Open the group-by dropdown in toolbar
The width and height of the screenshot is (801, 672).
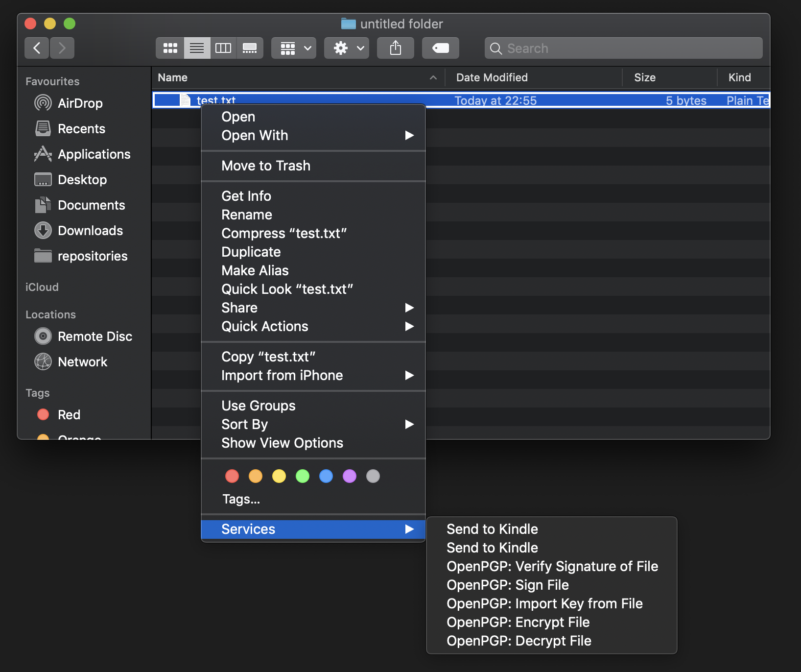294,48
